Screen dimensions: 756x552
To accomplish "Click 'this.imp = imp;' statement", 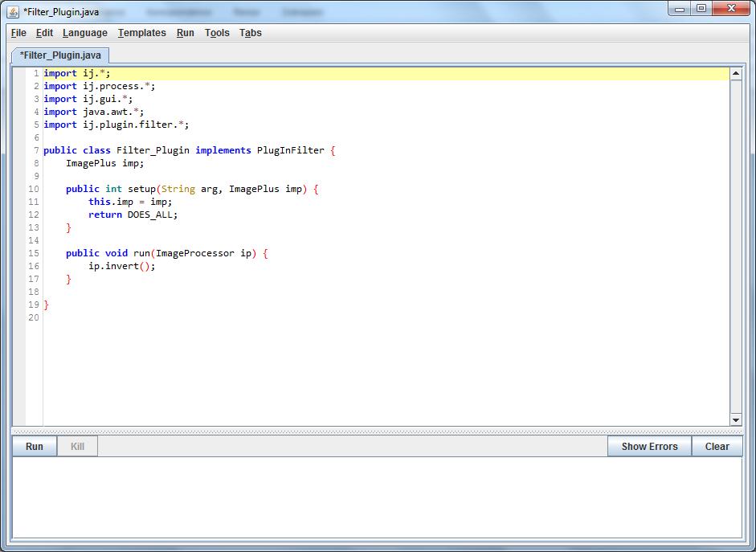I will coord(130,202).
